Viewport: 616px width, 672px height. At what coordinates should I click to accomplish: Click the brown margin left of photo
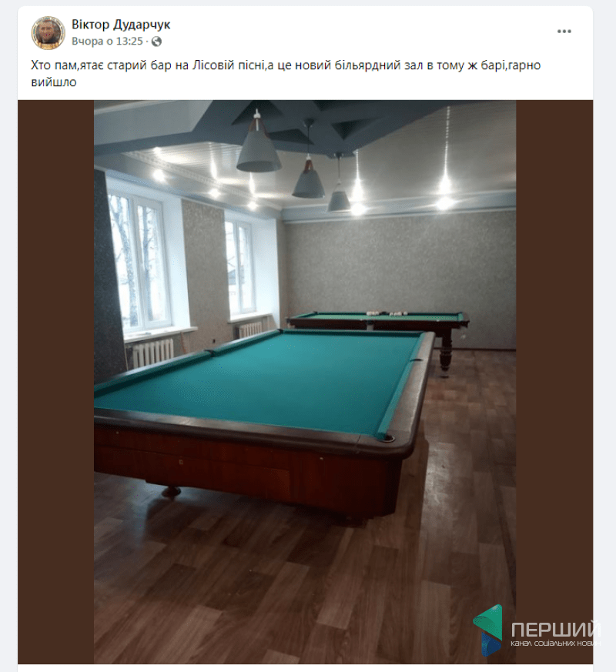(55, 382)
